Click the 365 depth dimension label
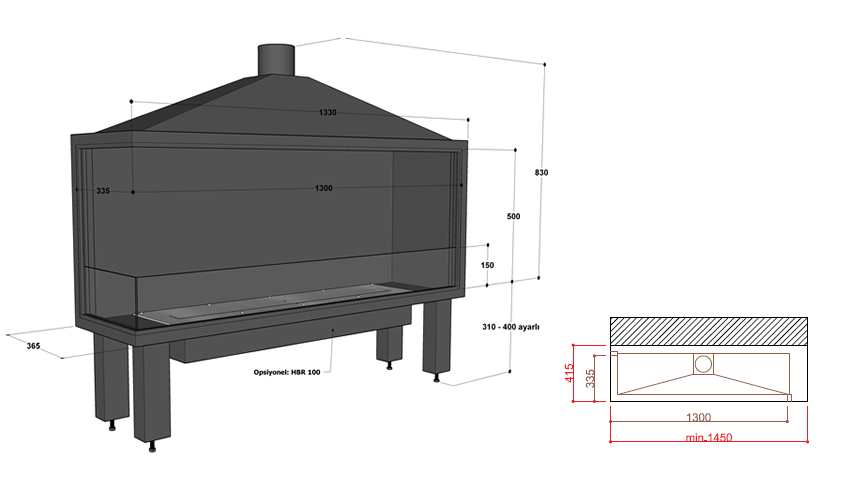This screenshot has width=857, height=498. 34,345
